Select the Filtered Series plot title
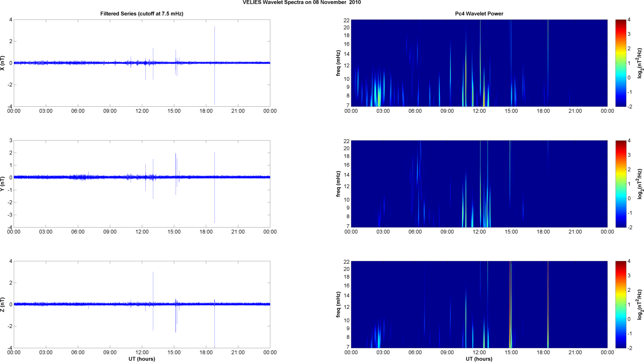The height and width of the screenshot is (362, 644). pos(142,14)
